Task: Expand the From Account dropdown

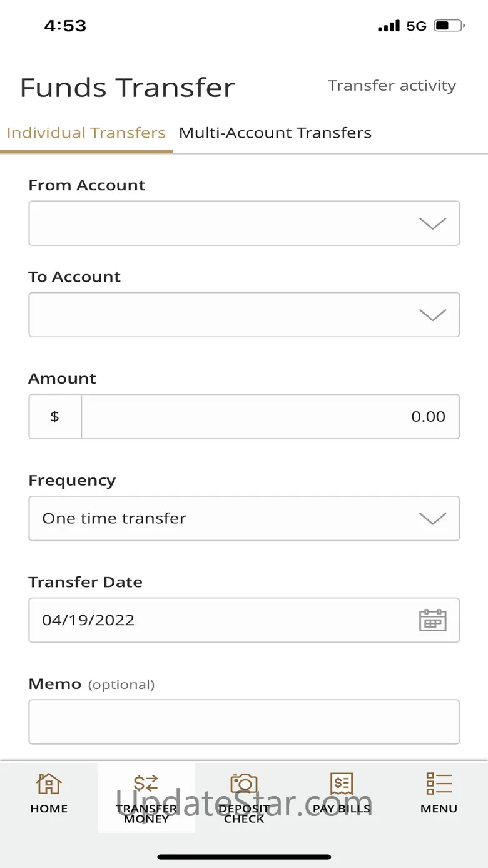Action: [244, 223]
